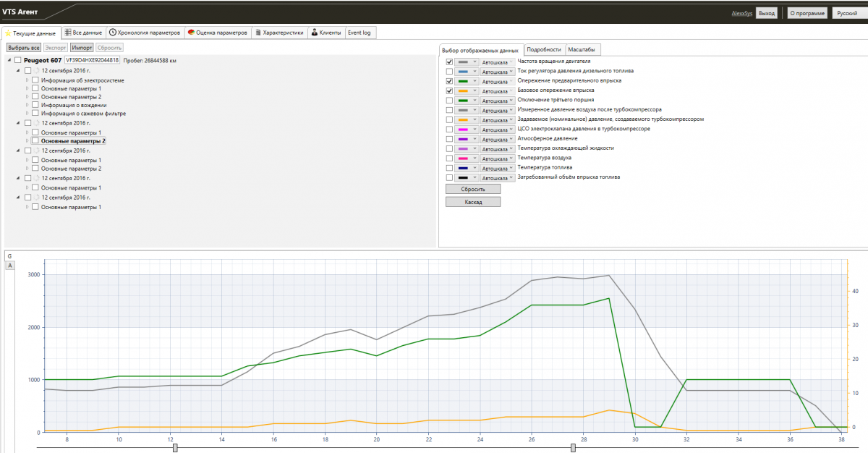Switch to the Подробности tab
Image resolution: width=868 pixels, height=453 pixels.
544,49
